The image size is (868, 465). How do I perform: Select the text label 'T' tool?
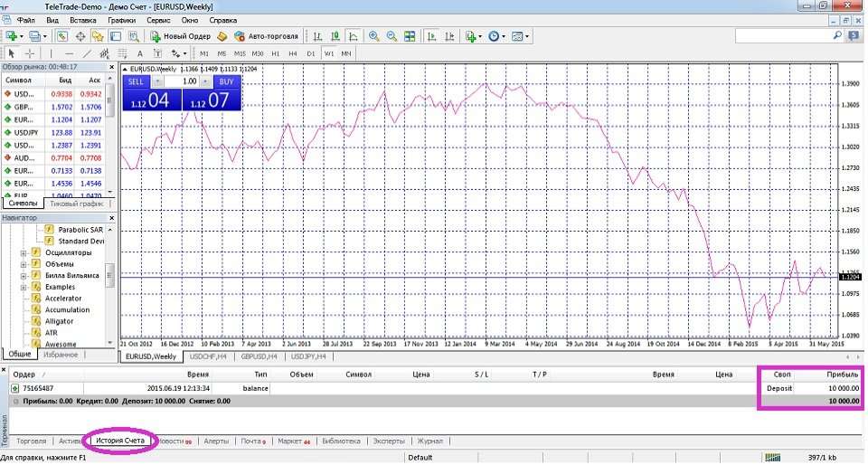click(x=157, y=53)
